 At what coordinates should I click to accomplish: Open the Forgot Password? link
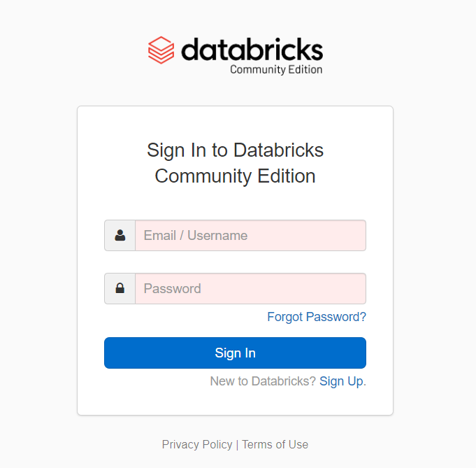point(317,317)
